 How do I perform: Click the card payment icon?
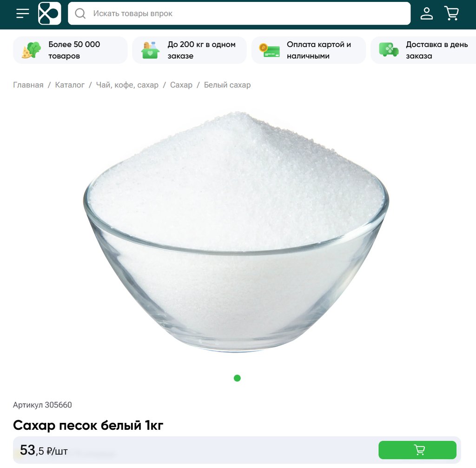tap(269, 50)
